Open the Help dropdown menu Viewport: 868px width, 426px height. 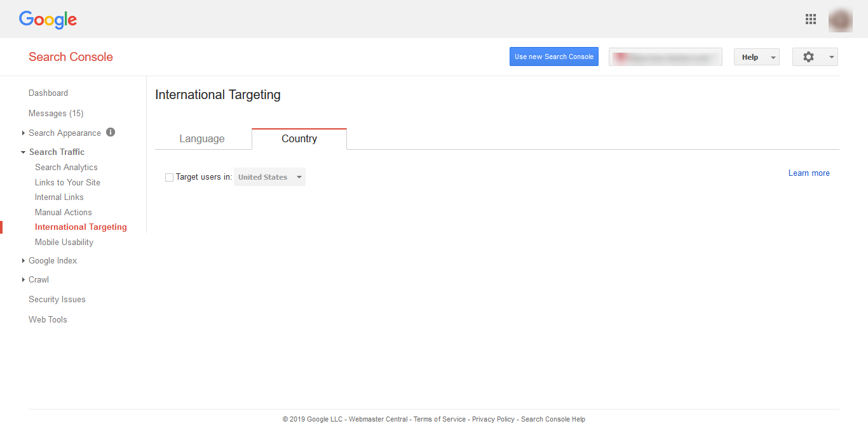point(756,57)
